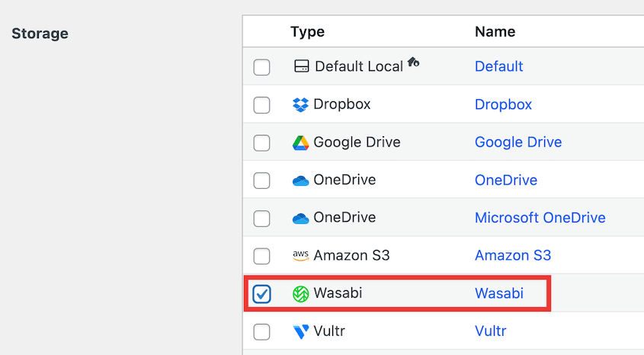
Task: Click the cloud icon beside Microsoft OneDrive row
Action: [301, 219]
